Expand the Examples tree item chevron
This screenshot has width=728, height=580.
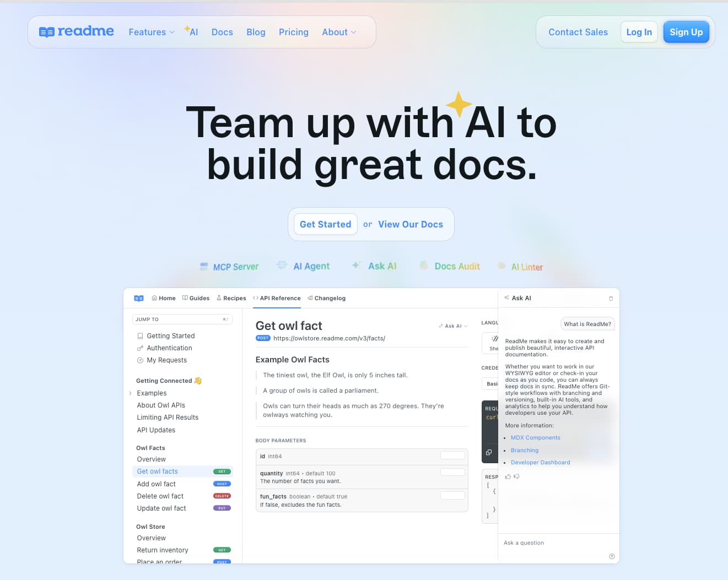[131, 393]
